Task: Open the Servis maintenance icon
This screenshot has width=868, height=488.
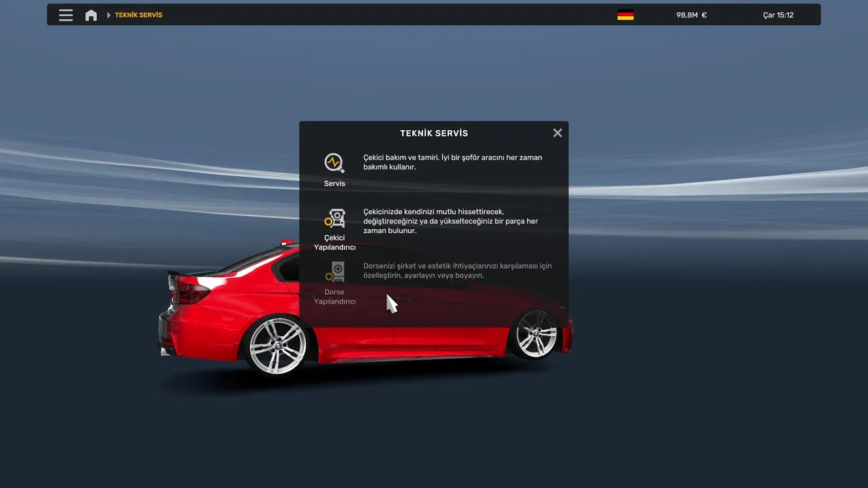Action: (334, 163)
